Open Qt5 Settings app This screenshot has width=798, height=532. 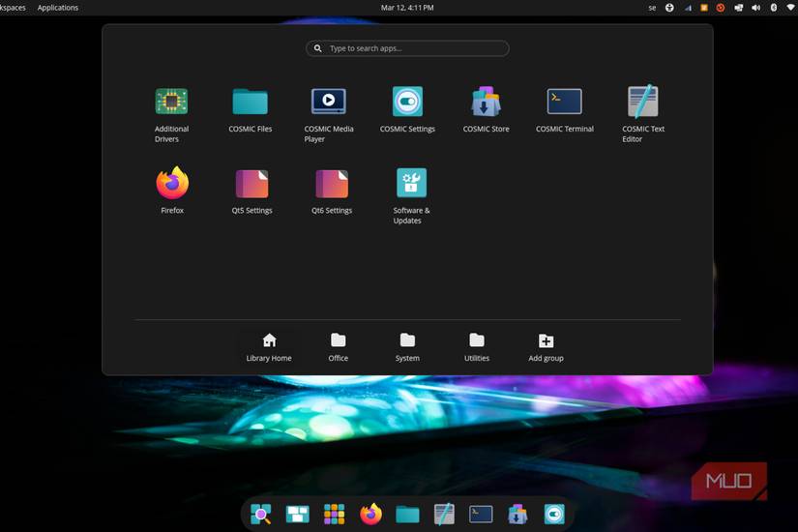pyautogui.click(x=251, y=192)
